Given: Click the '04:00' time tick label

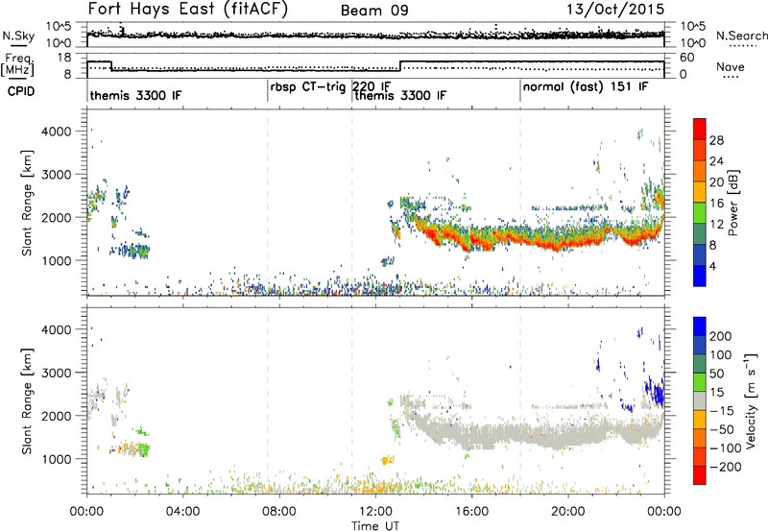Looking at the screenshot, I should [182, 512].
